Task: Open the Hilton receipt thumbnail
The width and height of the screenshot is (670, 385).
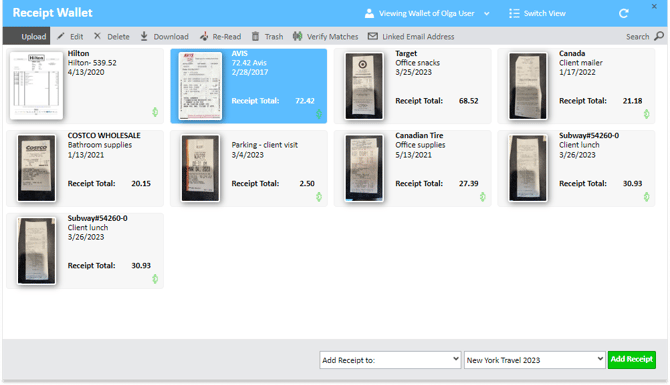Action: (36, 85)
